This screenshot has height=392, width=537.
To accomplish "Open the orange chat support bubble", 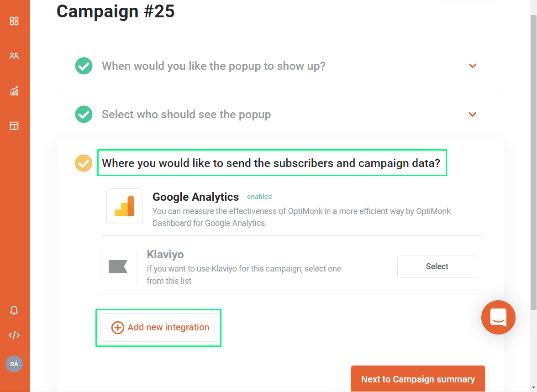I will [498, 317].
